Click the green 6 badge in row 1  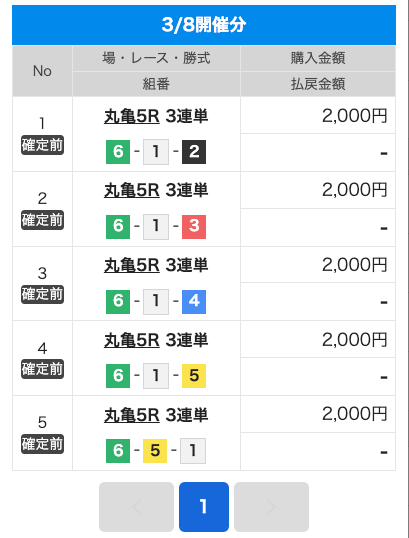118,152
